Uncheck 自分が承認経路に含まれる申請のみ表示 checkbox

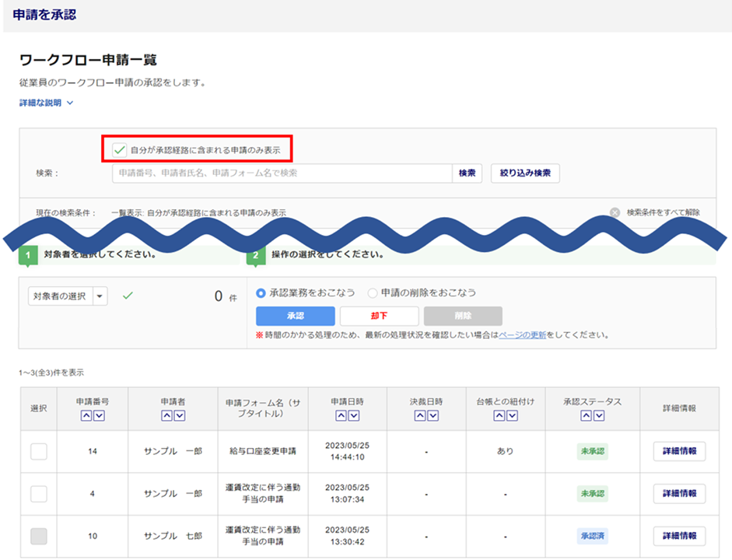click(120, 149)
